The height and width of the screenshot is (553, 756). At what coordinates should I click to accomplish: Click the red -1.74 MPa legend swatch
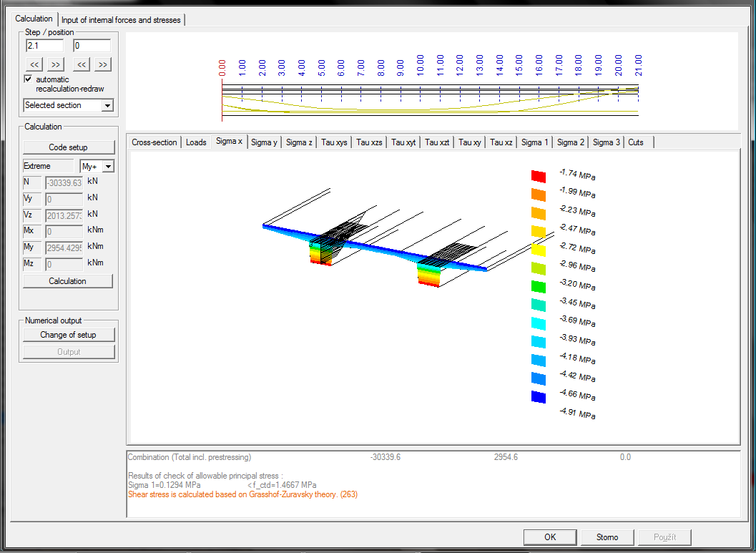(x=539, y=177)
